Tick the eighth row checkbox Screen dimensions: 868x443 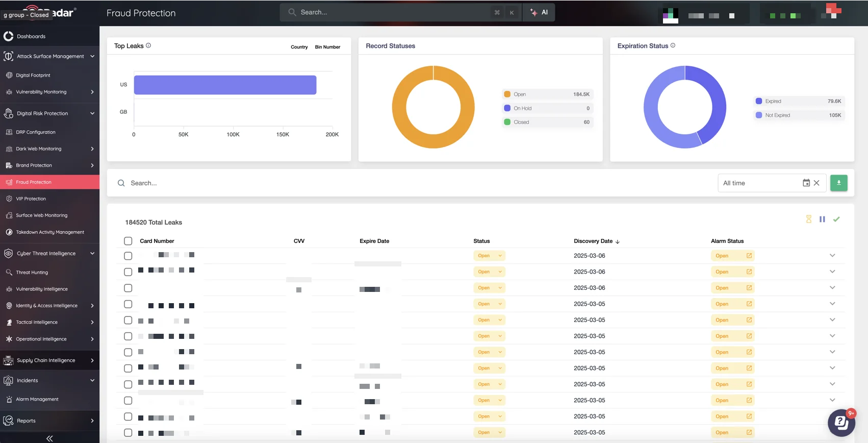pyautogui.click(x=128, y=368)
